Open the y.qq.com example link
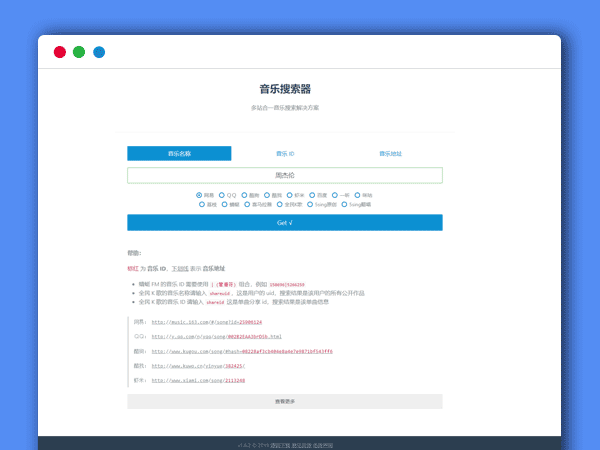Image resolution: width=600 pixels, height=450 pixels. pyautogui.click(x=216, y=337)
